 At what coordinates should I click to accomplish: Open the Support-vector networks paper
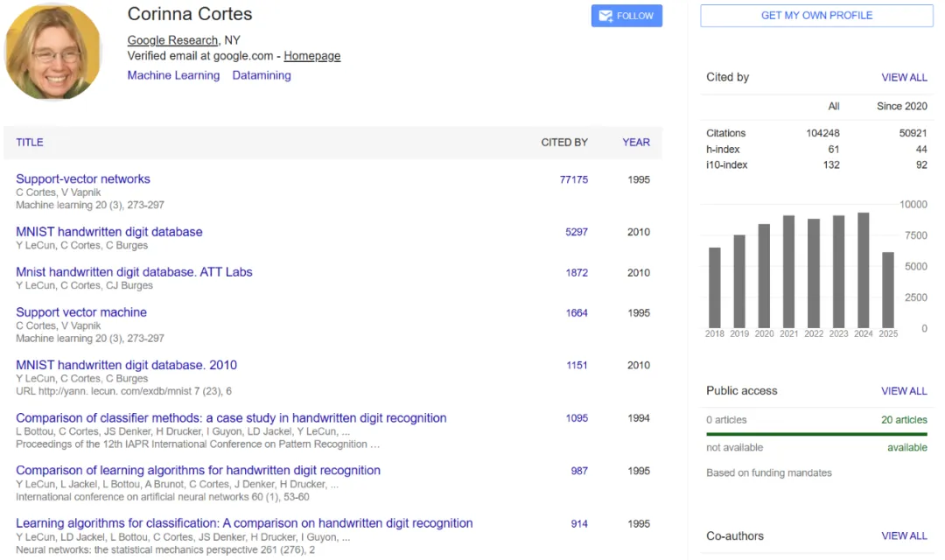pos(82,179)
